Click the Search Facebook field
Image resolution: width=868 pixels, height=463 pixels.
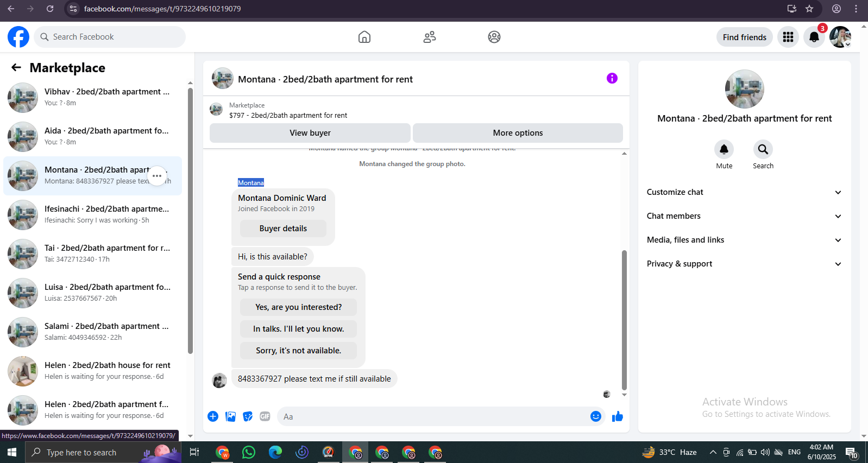tap(110, 37)
